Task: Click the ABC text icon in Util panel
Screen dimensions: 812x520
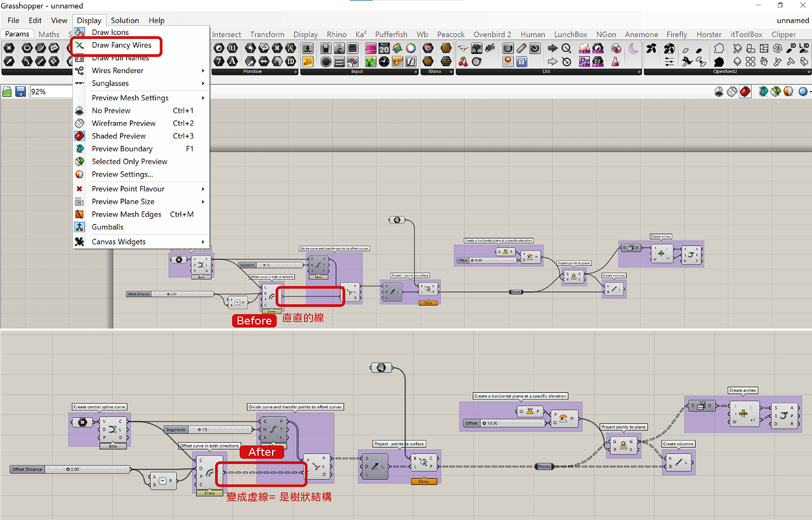Action: pyautogui.click(x=490, y=48)
